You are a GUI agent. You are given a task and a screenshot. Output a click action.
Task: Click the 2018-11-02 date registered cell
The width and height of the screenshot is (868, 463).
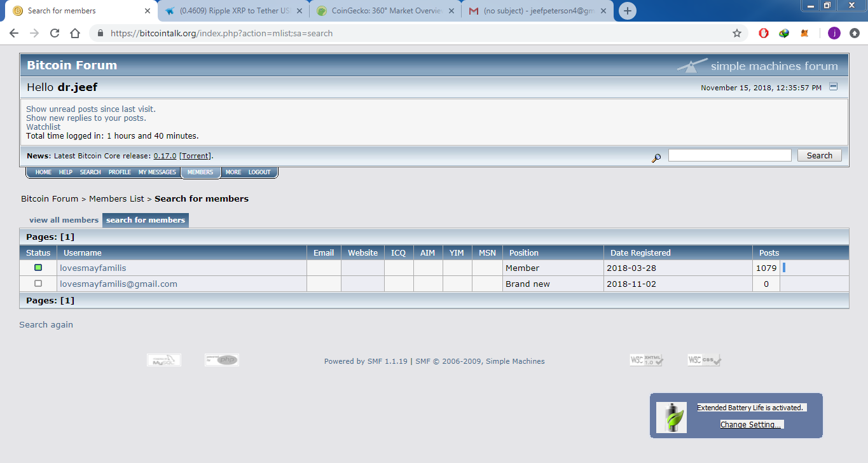678,284
